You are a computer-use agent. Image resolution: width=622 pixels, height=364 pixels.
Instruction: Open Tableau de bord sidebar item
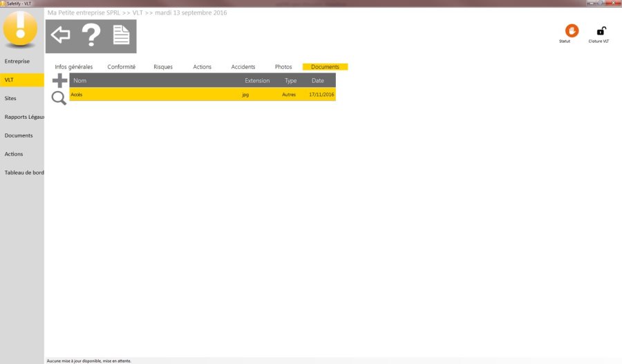click(24, 173)
